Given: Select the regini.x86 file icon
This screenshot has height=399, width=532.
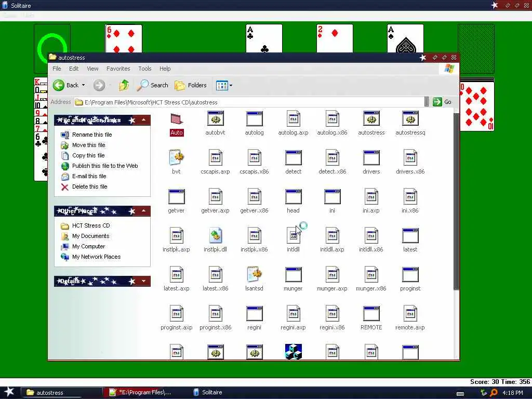Looking at the screenshot, I should pyautogui.click(x=332, y=313).
